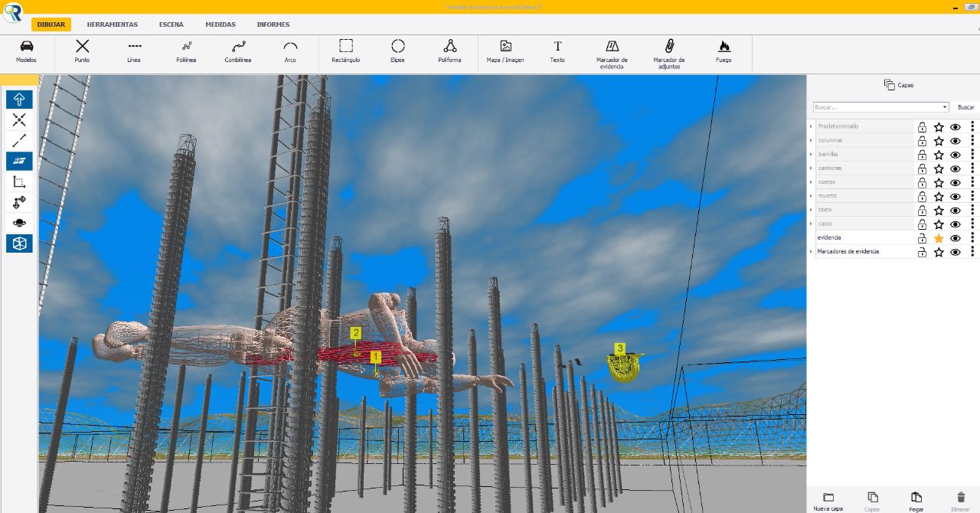
Task: Toggle lock on the cuerpo layer
Action: point(922,182)
